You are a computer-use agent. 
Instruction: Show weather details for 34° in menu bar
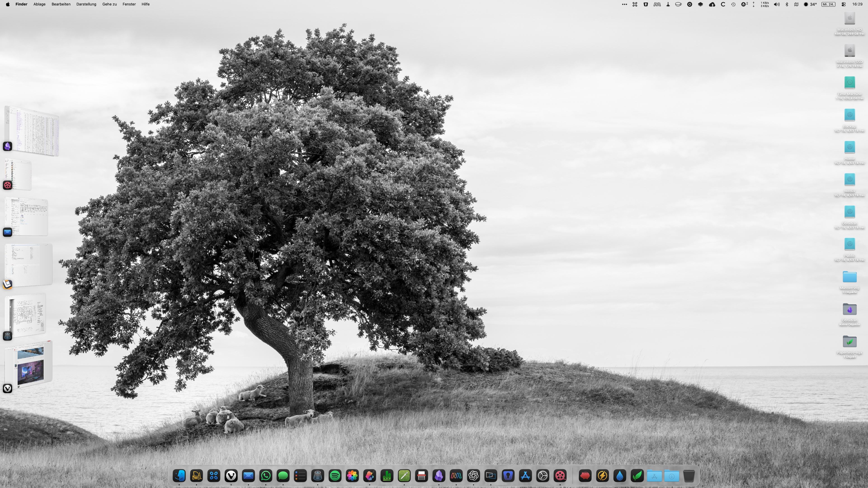pyautogui.click(x=810, y=4)
